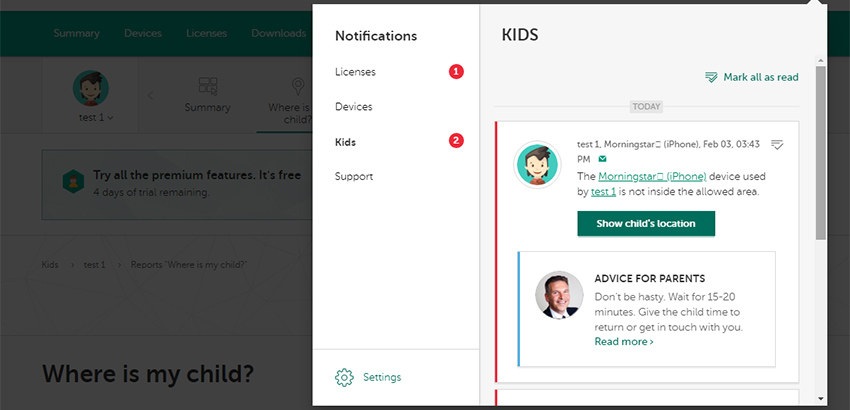
Task: Click the "Try all the premium features" banner text
Action: click(x=197, y=175)
